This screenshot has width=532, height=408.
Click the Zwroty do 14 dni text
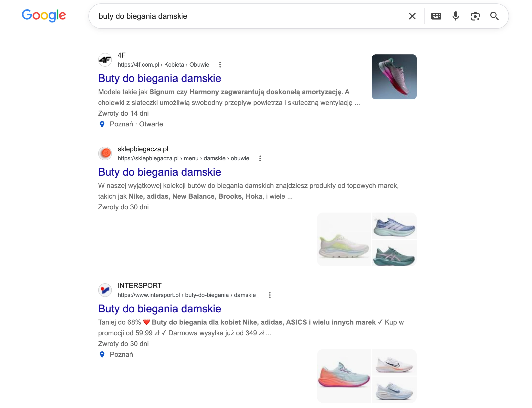tap(123, 113)
